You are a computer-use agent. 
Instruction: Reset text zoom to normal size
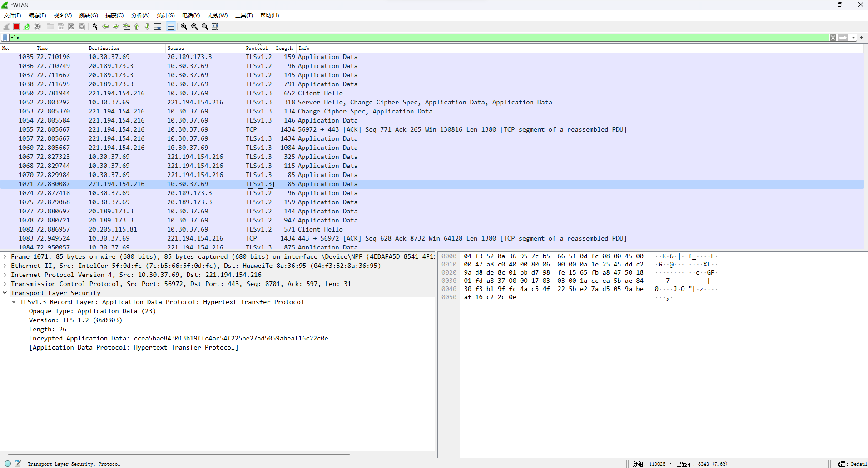tap(205, 26)
